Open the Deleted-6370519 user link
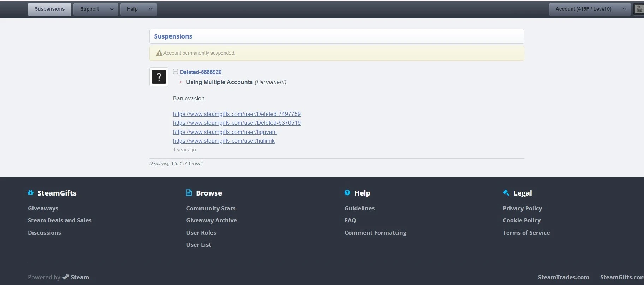This screenshot has width=644, height=285. click(237, 123)
